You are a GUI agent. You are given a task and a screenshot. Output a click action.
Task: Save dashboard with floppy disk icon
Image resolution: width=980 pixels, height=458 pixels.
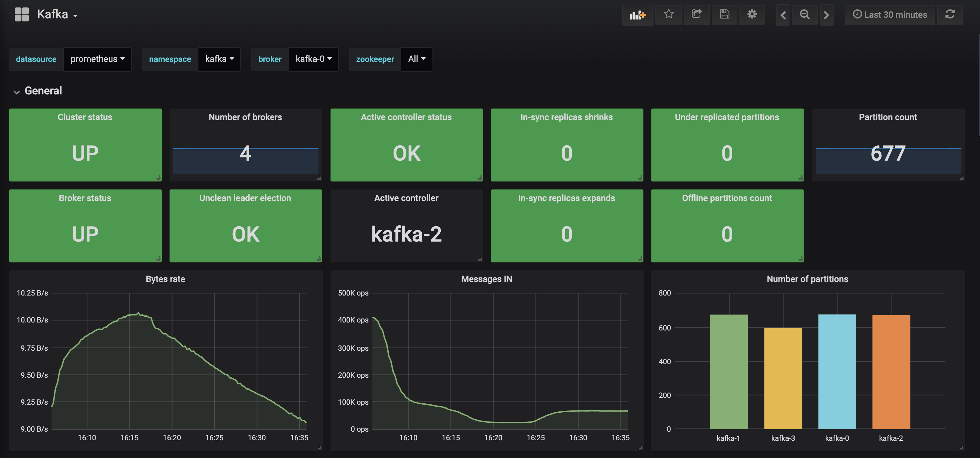(724, 14)
